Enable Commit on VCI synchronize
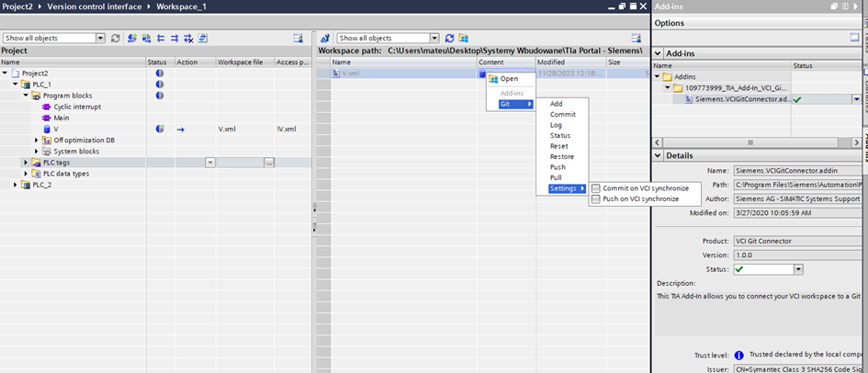This screenshot has height=373, width=868. click(596, 188)
